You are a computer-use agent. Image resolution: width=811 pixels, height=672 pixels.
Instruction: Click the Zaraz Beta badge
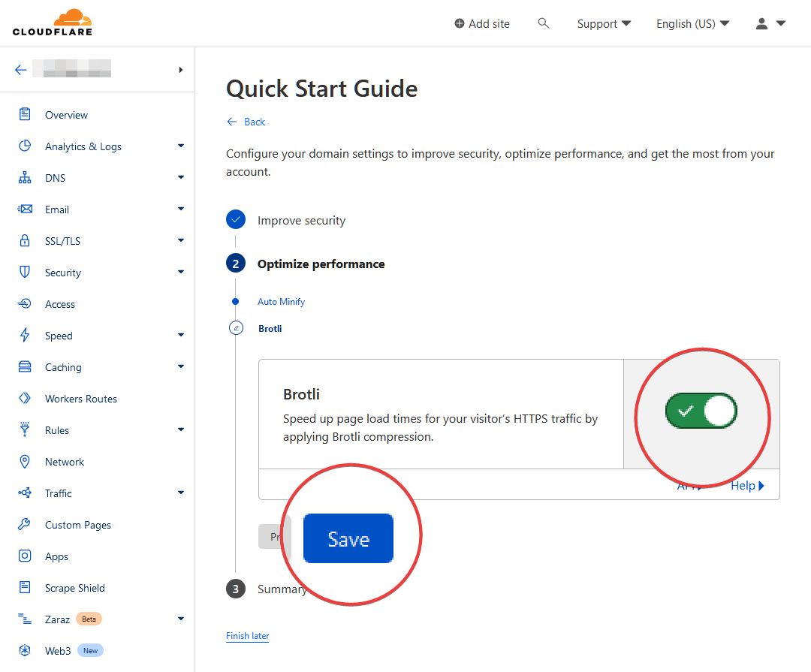[x=89, y=619]
